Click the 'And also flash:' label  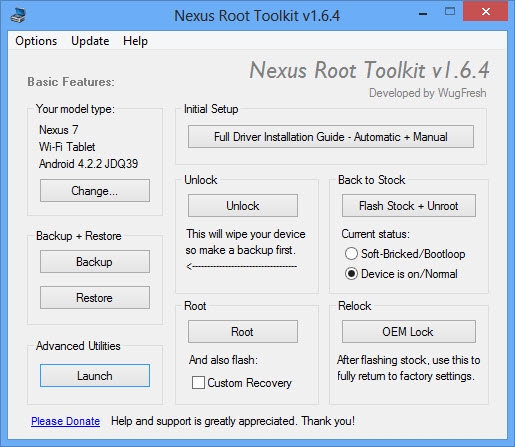pyautogui.click(x=223, y=360)
